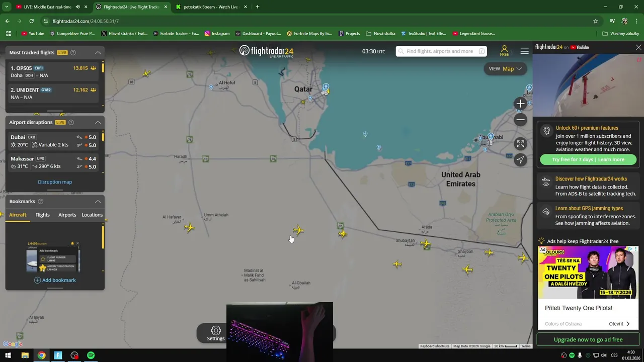Screen dimensions: 644x362
Task: Switch to the Airports bookmarks tab
Action: pyautogui.click(x=67, y=215)
